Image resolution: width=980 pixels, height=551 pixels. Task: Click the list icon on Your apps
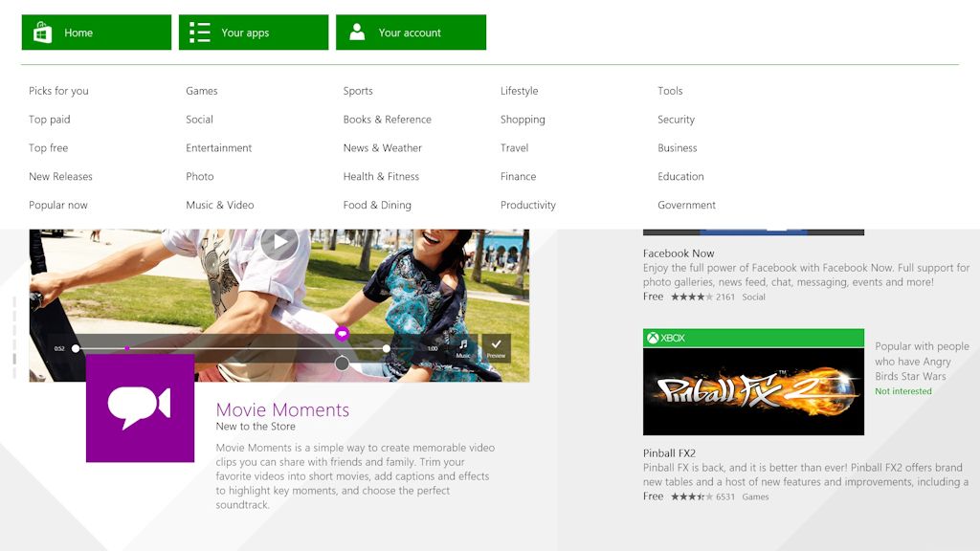pyautogui.click(x=200, y=33)
